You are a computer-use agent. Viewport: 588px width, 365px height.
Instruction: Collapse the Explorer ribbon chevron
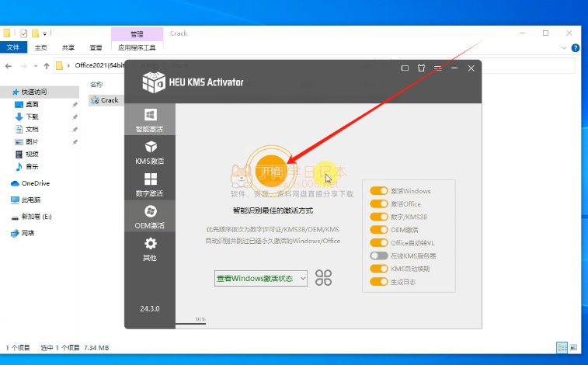pyautogui.click(x=564, y=48)
